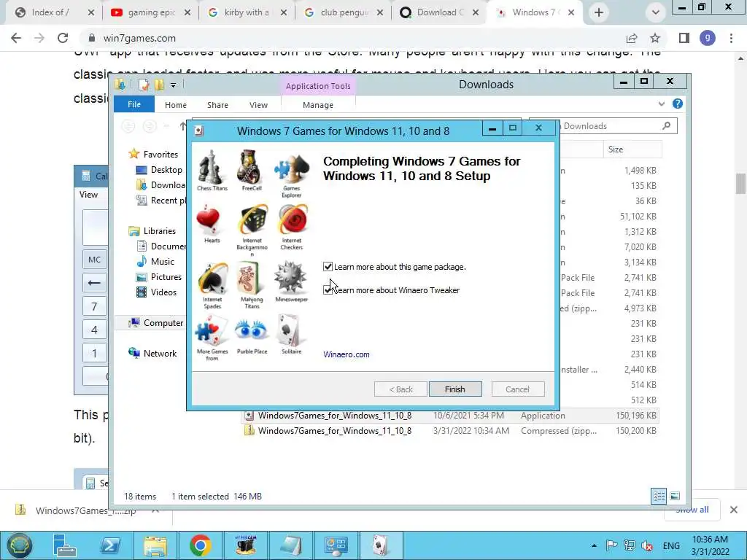Click the Properties icon in Explorer title bar
The width and height of the screenshot is (747, 560).
click(x=144, y=85)
